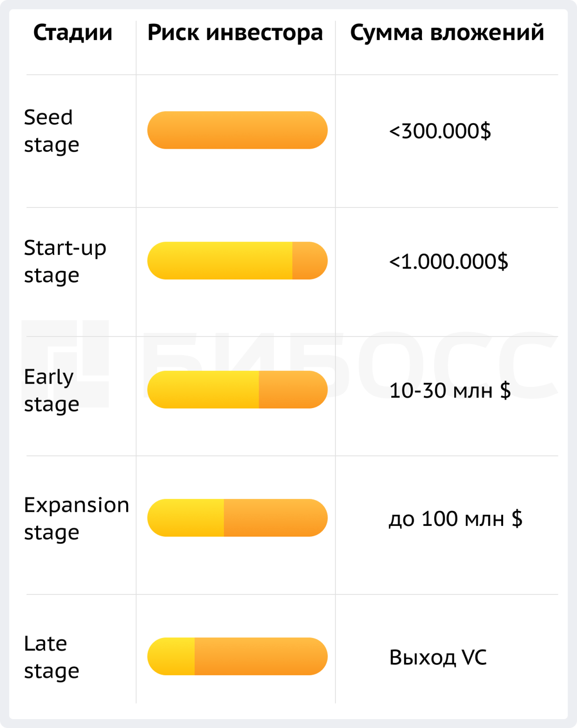The image size is (577, 728).
Task: Click yellow part of Start-up risk bar
Action: (x=220, y=261)
